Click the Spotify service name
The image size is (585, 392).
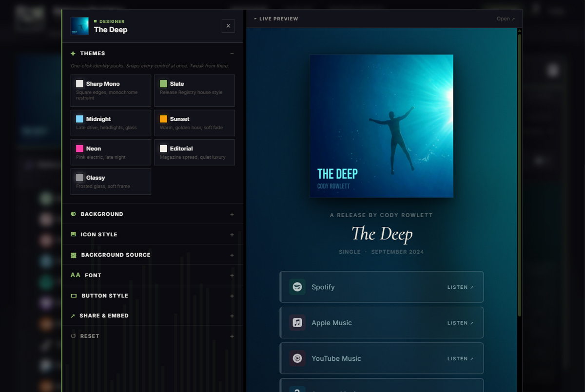[323, 287]
